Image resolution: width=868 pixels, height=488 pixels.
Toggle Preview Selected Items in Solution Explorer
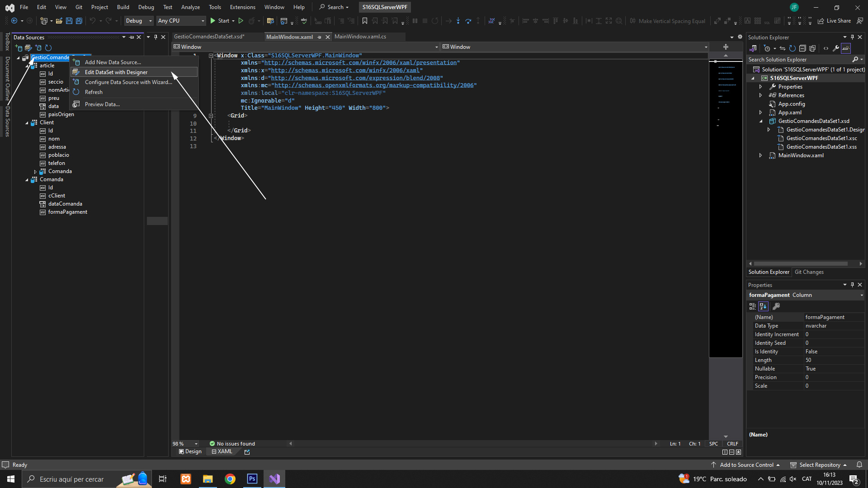pos(846,48)
